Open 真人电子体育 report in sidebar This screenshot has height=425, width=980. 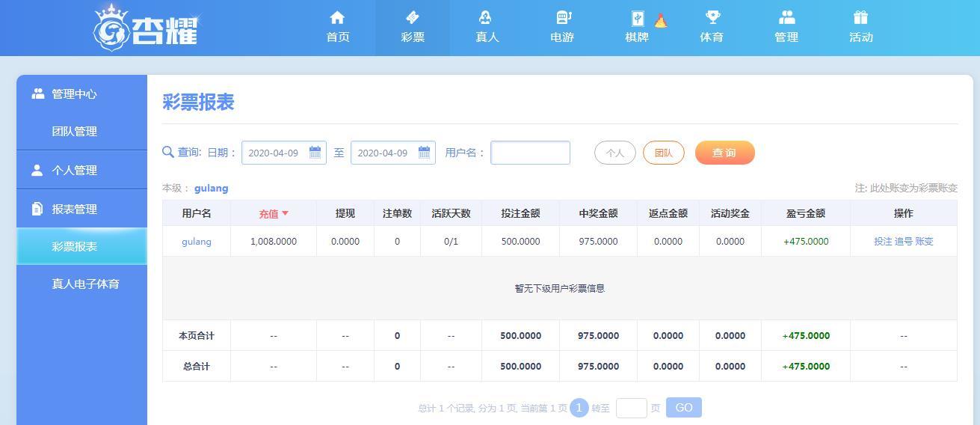81,284
